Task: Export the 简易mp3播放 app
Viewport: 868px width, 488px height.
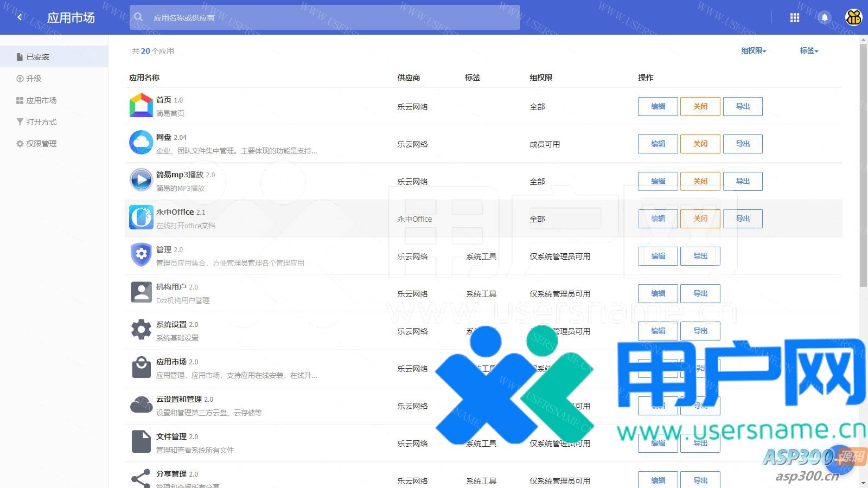Action: (x=743, y=181)
